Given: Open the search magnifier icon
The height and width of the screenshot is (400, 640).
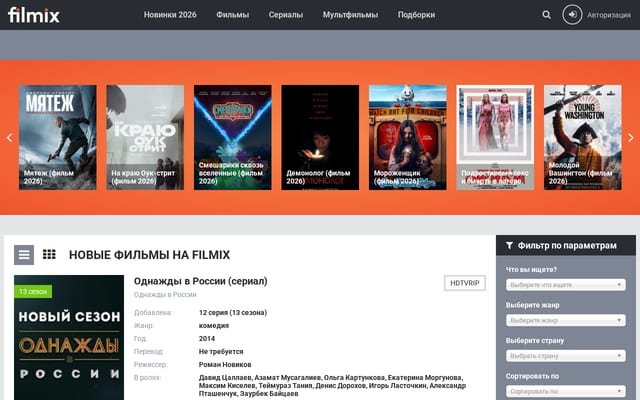Looking at the screenshot, I should [547, 15].
